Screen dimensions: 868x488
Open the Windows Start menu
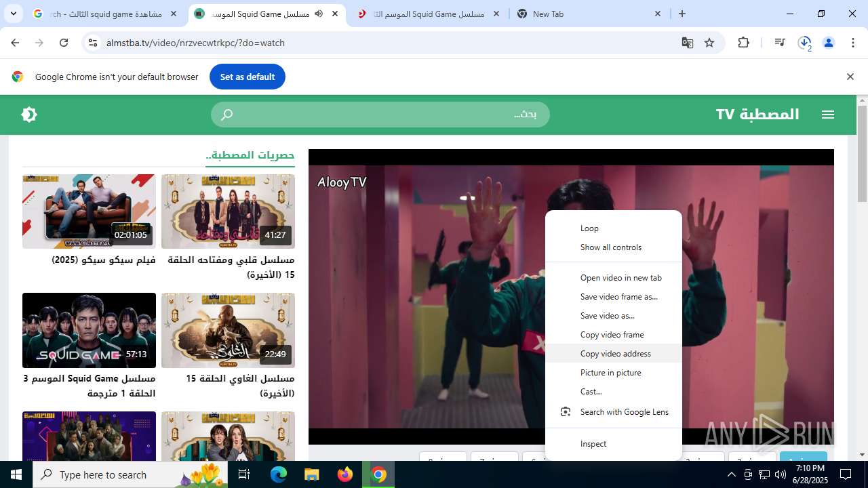click(16, 474)
